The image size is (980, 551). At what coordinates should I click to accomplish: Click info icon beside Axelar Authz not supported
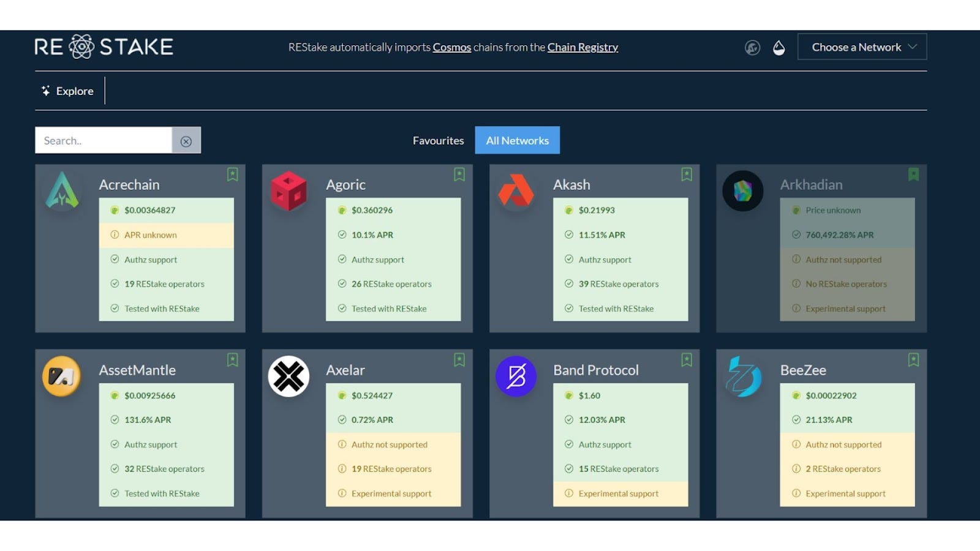pyautogui.click(x=342, y=444)
